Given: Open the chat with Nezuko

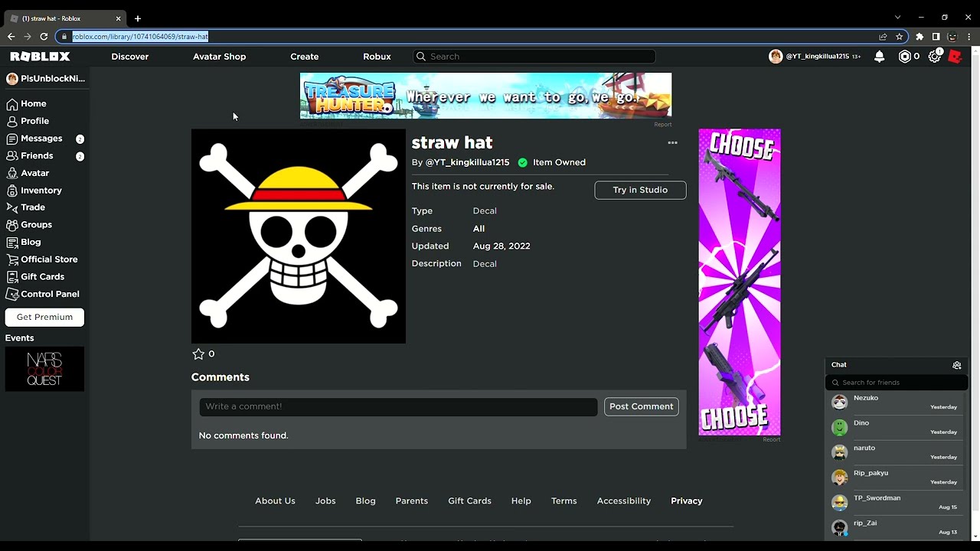Looking at the screenshot, I should pos(896,403).
